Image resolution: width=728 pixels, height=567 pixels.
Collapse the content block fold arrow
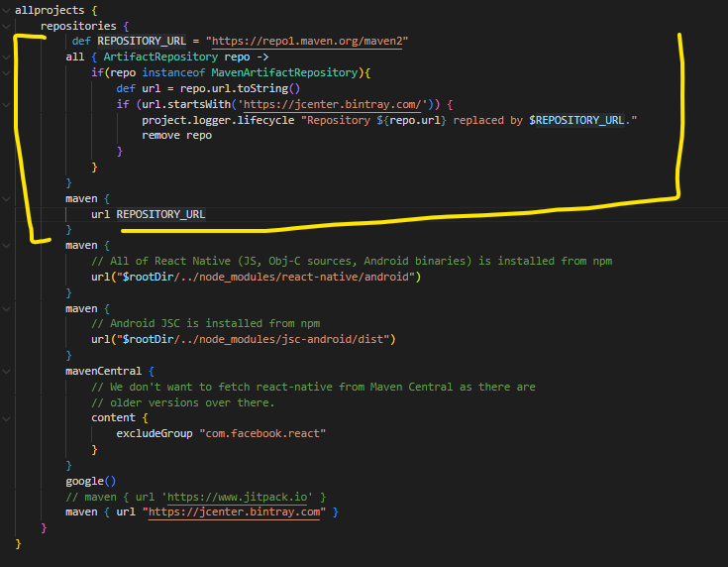click(x=6, y=418)
